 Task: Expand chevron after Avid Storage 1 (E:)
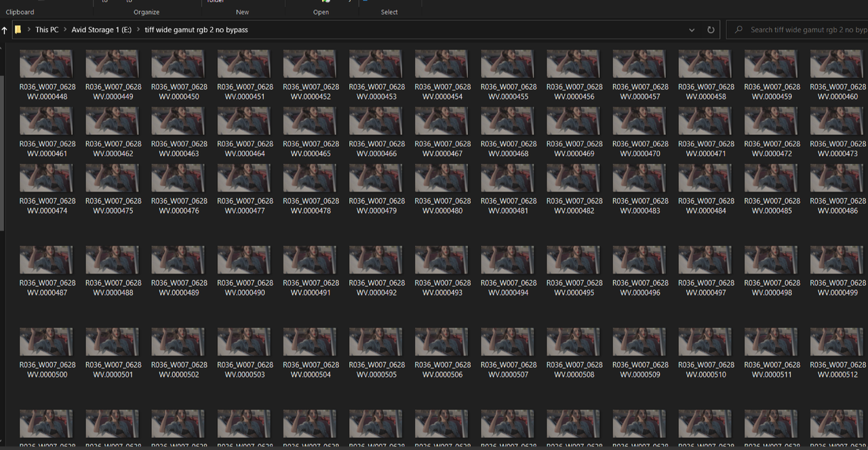138,30
